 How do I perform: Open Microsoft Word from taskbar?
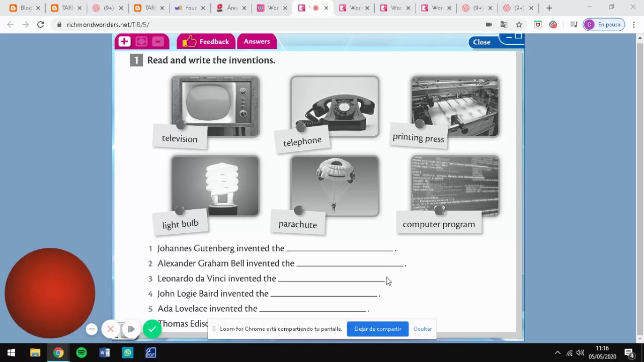click(104, 353)
